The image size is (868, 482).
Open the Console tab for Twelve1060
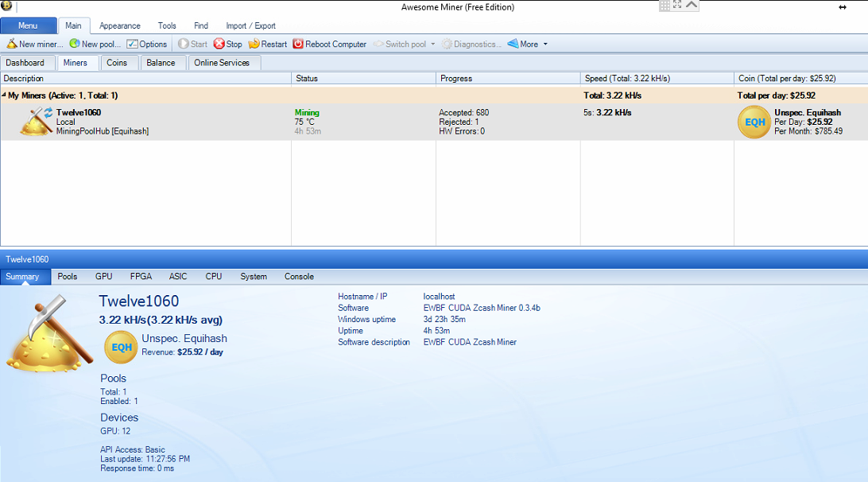(299, 277)
